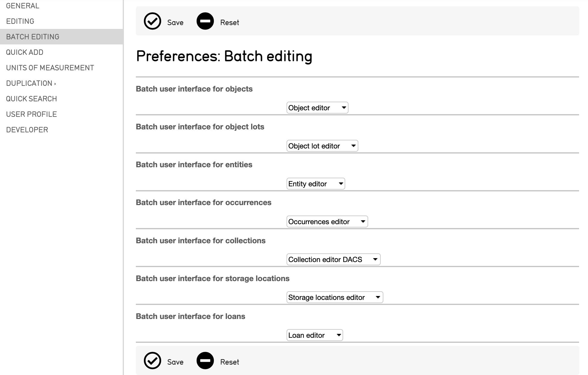Click the top Save text label
Screen dimensions: 588x375
point(175,23)
